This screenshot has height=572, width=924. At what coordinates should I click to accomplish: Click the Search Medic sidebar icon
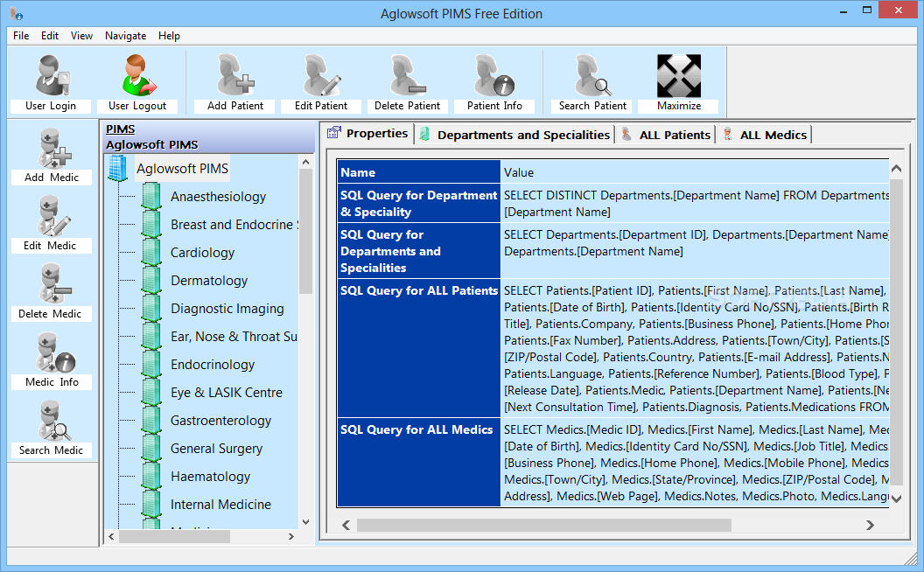[53, 421]
